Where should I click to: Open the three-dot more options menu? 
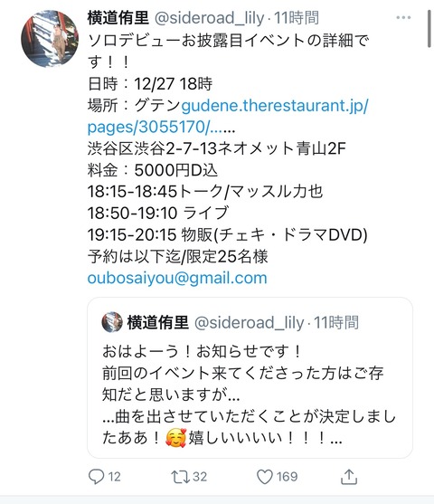[403, 17]
